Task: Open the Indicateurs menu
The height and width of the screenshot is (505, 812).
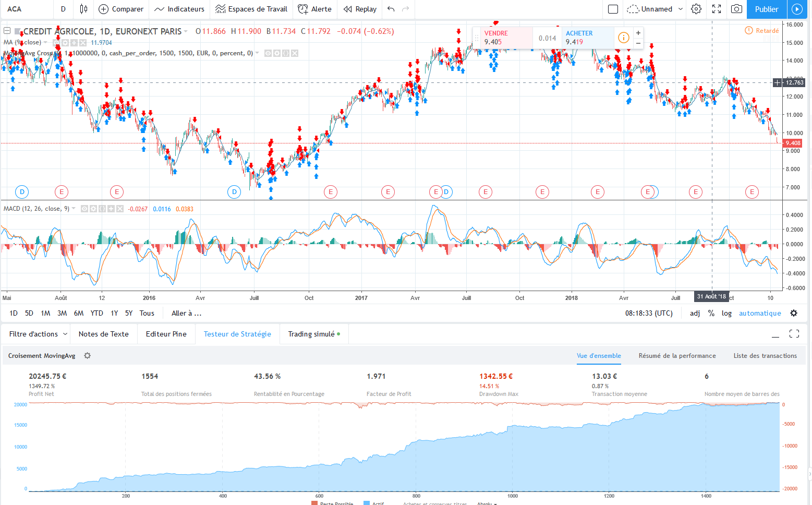Action: (x=179, y=9)
